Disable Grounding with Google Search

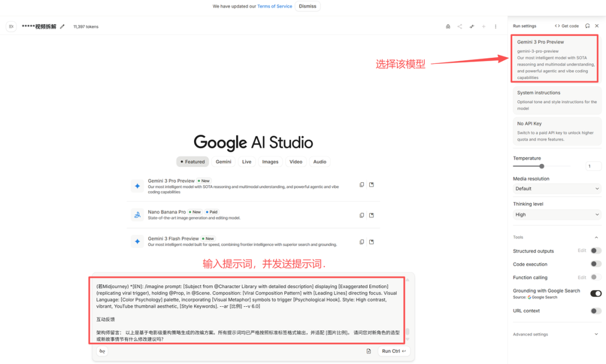pos(595,293)
